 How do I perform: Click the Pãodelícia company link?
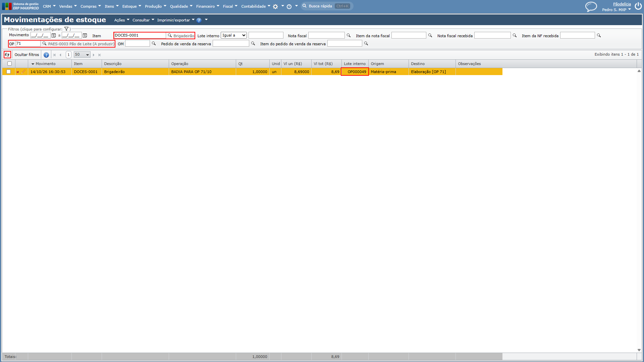622,4
